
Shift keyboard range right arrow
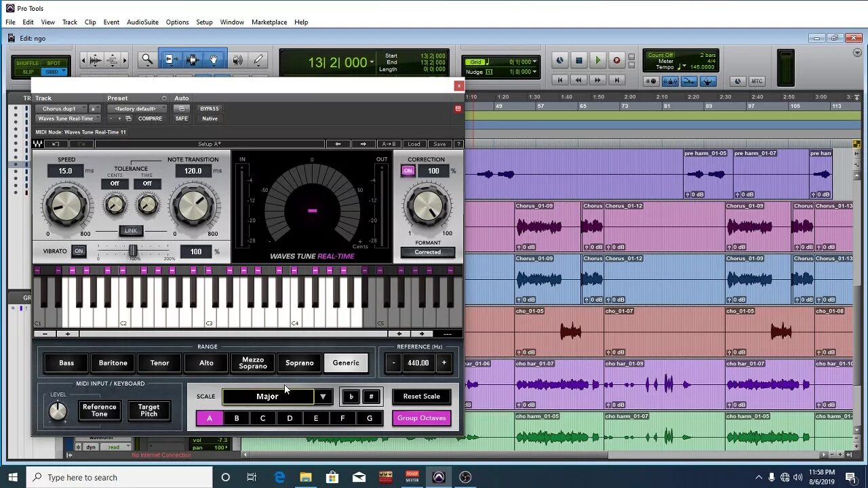[422, 333]
